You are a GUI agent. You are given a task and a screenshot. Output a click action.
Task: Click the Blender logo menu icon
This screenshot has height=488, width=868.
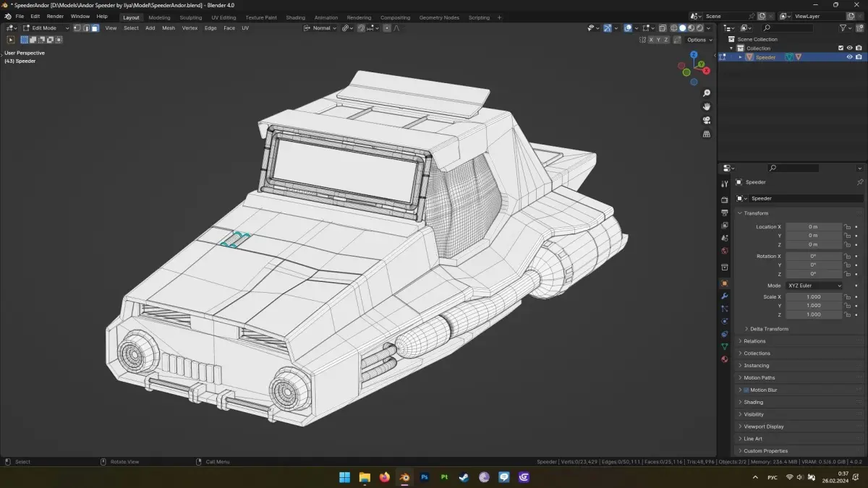tap(7, 17)
